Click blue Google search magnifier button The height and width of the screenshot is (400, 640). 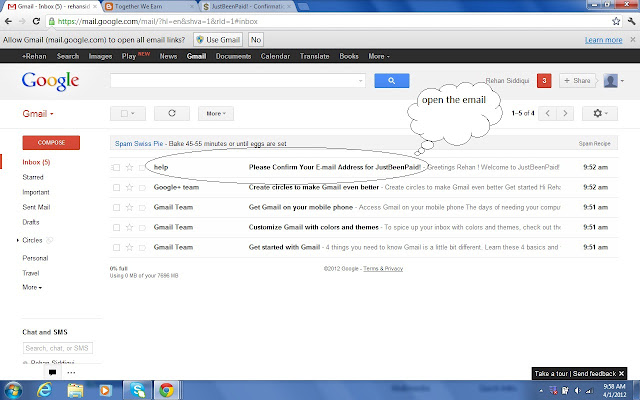point(392,81)
